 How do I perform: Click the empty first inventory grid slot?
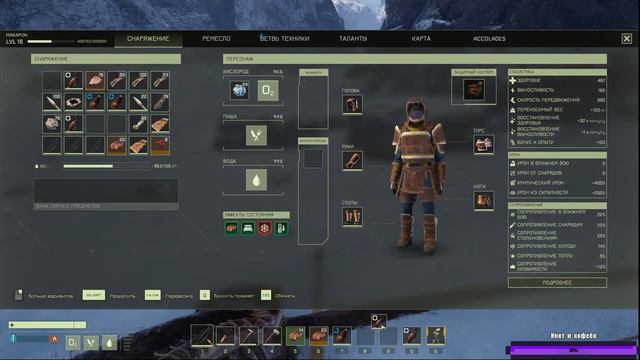pos(52,80)
